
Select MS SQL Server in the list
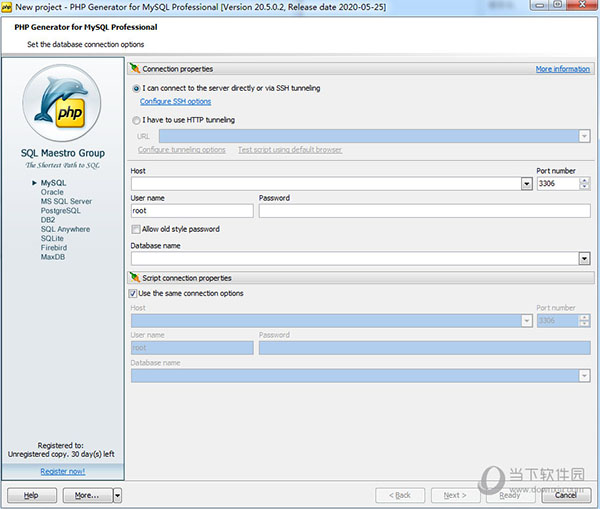66,201
